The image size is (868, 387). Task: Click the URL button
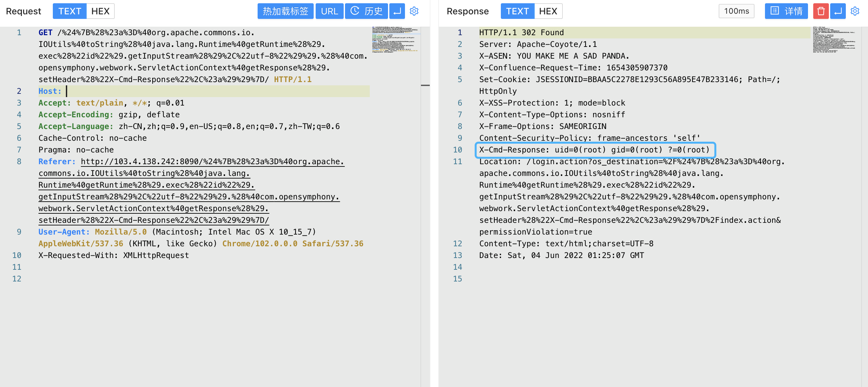coord(329,11)
